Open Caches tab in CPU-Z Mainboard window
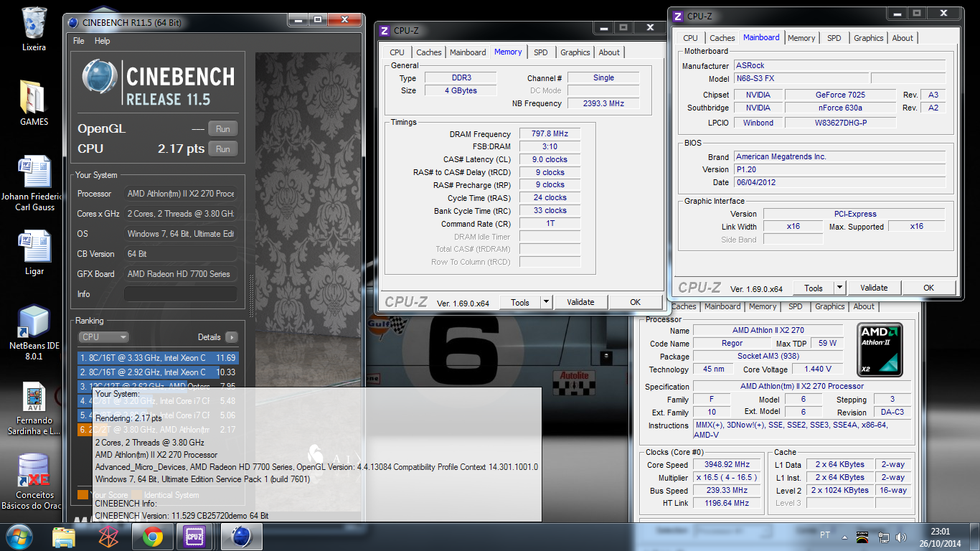 [722, 38]
